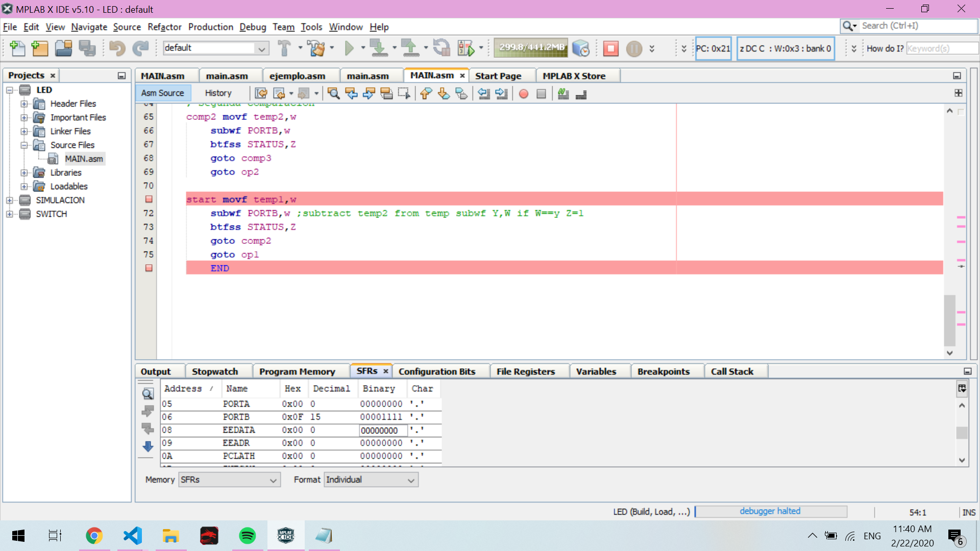
Task: Select MAIN.asm in Source Files
Action: tap(83, 159)
